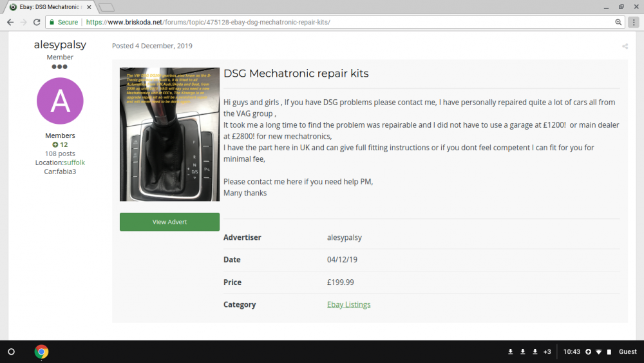Open the clock showing 10:43
644x363 pixels.
coord(572,351)
